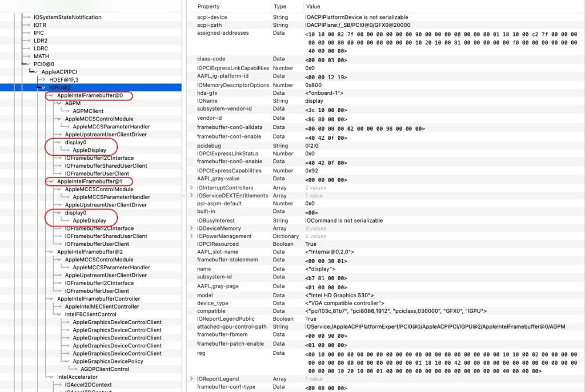Select the subsystem-vendor-id property row
Image resolution: width=585 pixels, height=392 pixels.
click(386, 109)
